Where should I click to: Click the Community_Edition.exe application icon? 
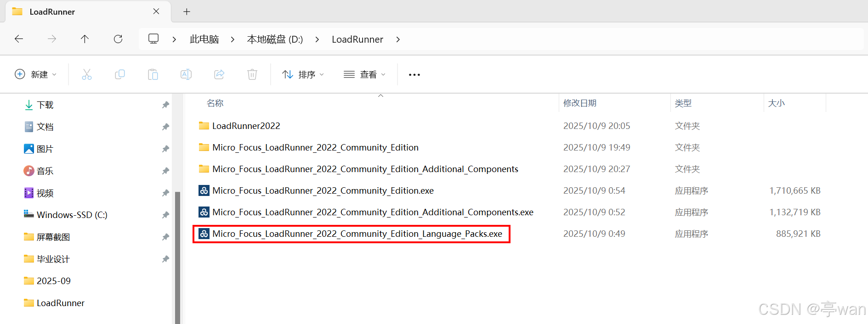coord(204,190)
